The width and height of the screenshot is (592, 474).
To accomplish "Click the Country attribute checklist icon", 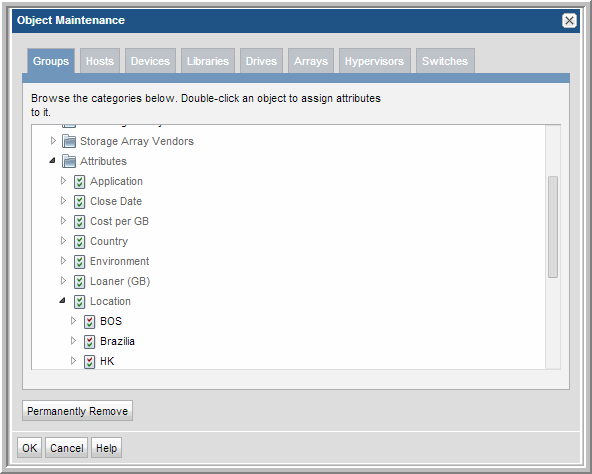I will (x=79, y=242).
